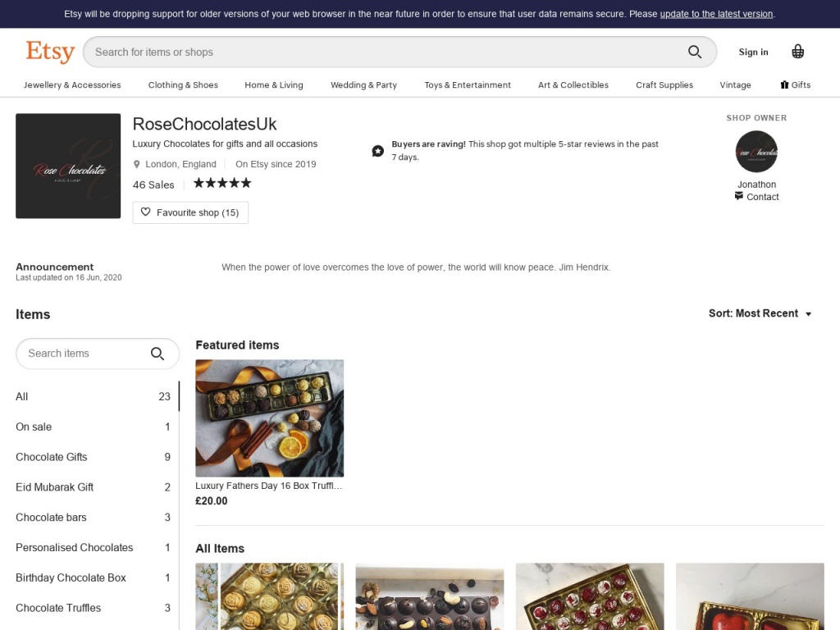The image size is (840, 630).
Task: Open the featured Fathers Day truffle thumbnail
Action: tap(269, 418)
